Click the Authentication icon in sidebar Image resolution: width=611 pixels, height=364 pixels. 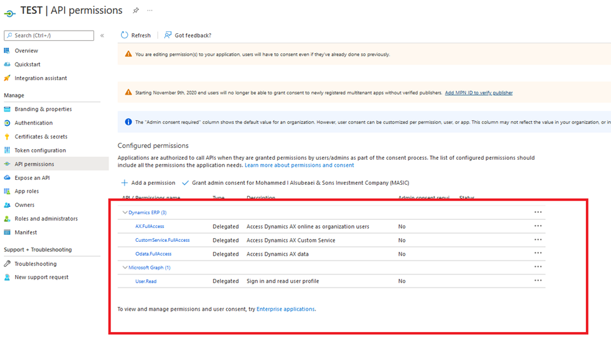click(7, 123)
